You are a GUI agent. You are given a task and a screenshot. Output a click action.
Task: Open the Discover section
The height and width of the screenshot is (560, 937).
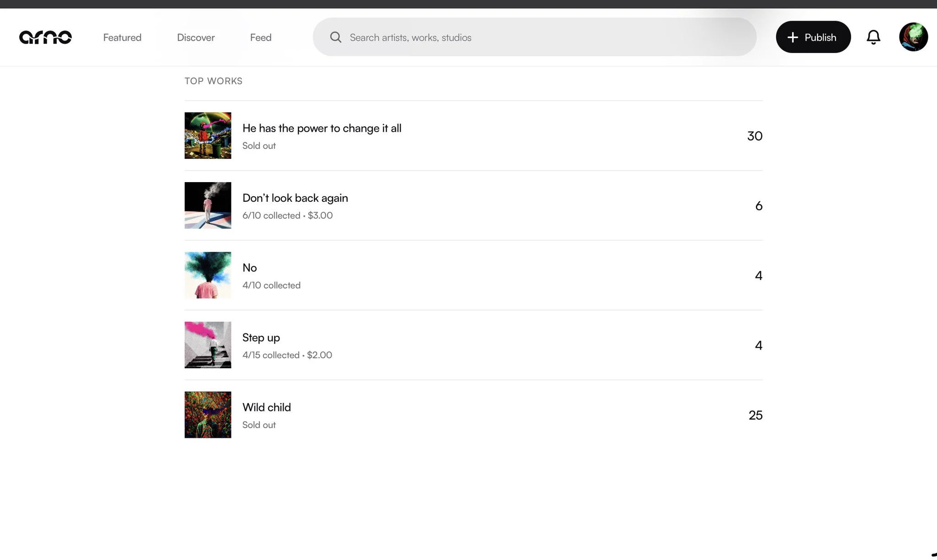(x=196, y=38)
